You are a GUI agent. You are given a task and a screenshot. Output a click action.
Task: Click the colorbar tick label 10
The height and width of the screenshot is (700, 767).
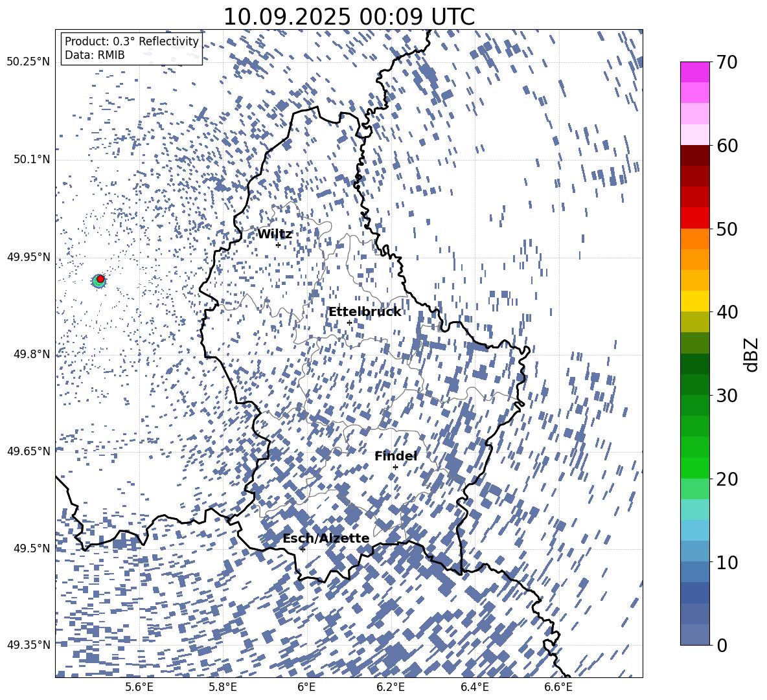point(727,562)
